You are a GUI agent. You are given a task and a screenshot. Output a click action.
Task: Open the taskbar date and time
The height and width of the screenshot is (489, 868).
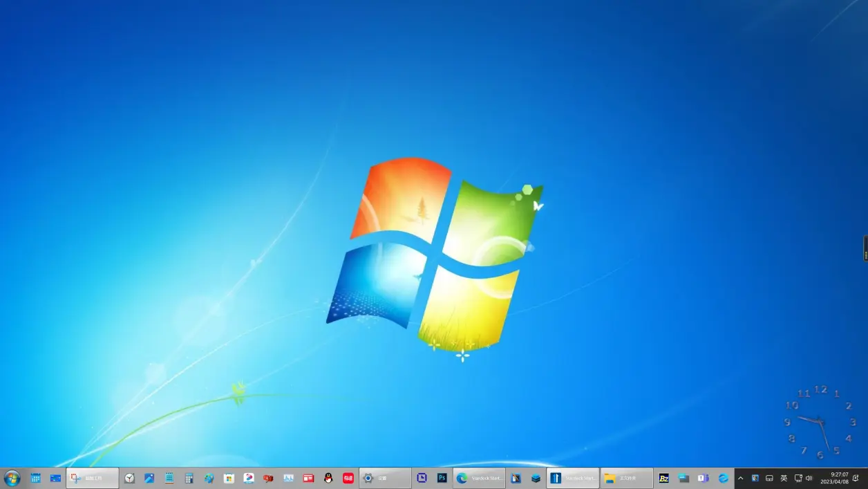(835, 478)
